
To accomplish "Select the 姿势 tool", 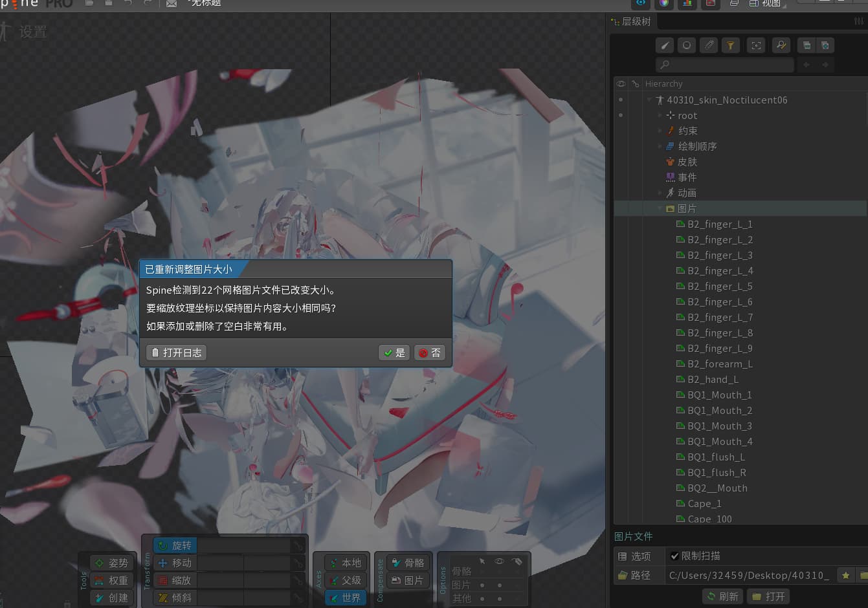I will [111, 563].
